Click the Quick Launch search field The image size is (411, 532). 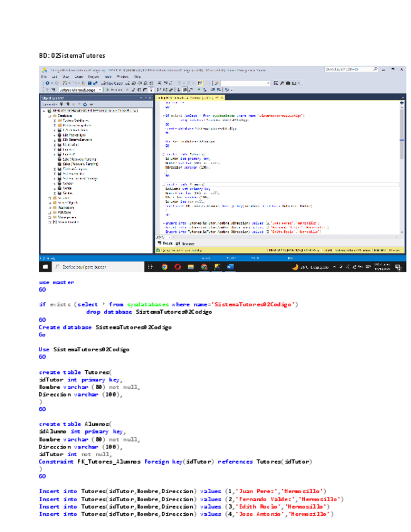[x=341, y=69]
